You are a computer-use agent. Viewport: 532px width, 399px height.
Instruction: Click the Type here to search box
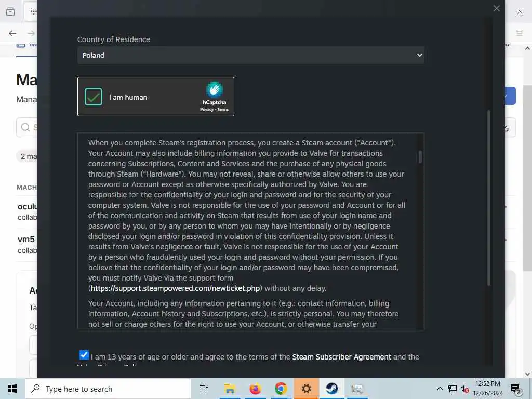pyautogui.click(x=108, y=389)
